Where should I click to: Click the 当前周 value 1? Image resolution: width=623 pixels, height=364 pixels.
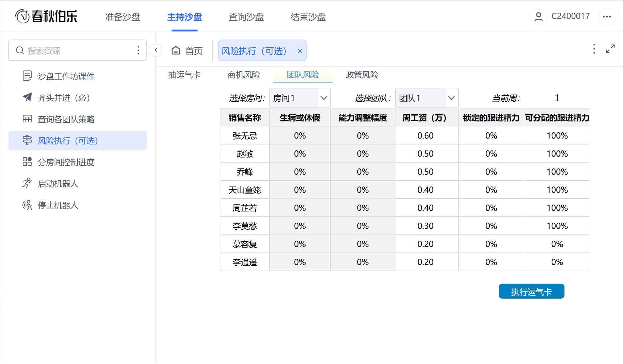pyautogui.click(x=557, y=98)
